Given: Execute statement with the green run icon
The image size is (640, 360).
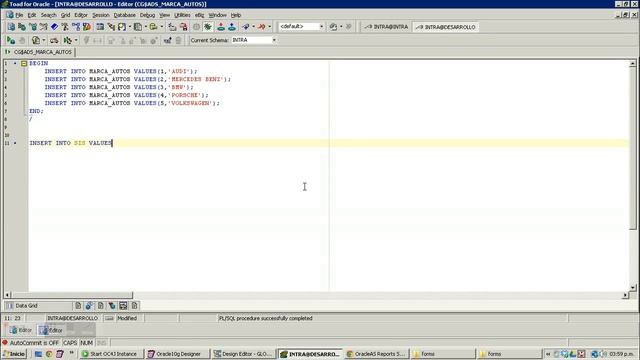Looking at the screenshot, I should [x=11, y=40].
